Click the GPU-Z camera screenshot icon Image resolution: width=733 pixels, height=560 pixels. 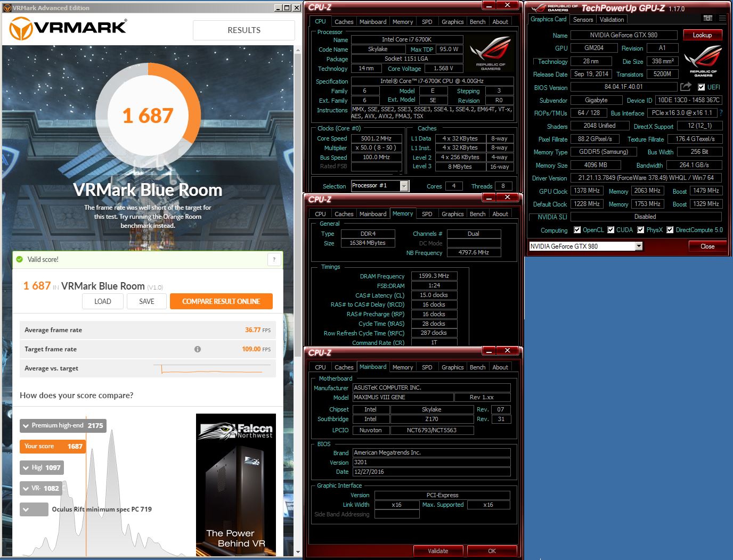(x=707, y=18)
